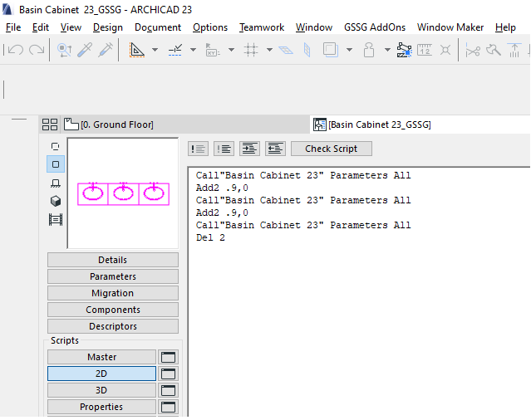Open Master script in new window

(169, 357)
